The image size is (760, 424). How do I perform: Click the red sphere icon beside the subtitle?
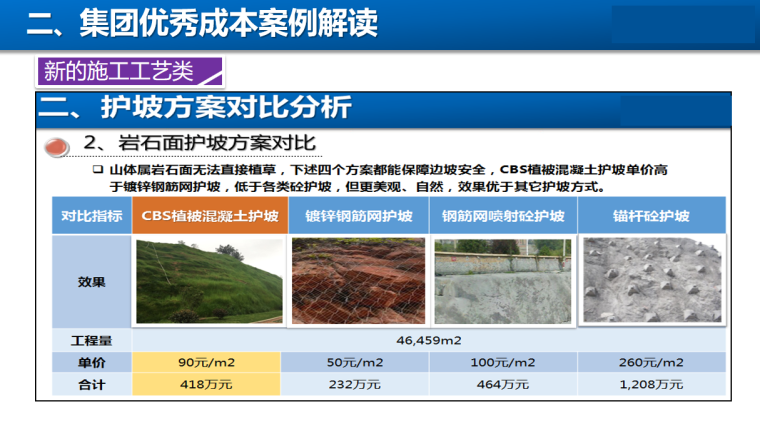[60, 145]
